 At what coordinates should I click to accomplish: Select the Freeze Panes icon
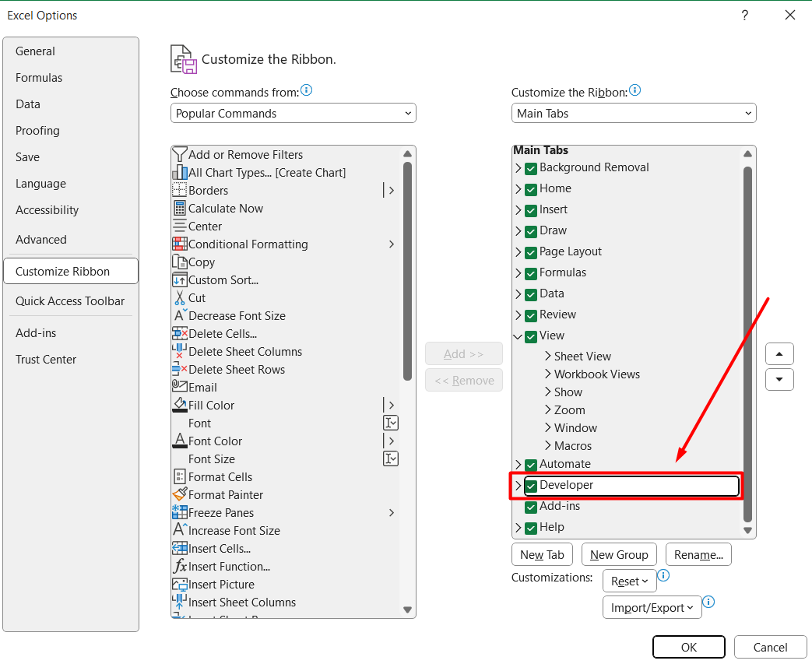[179, 512]
